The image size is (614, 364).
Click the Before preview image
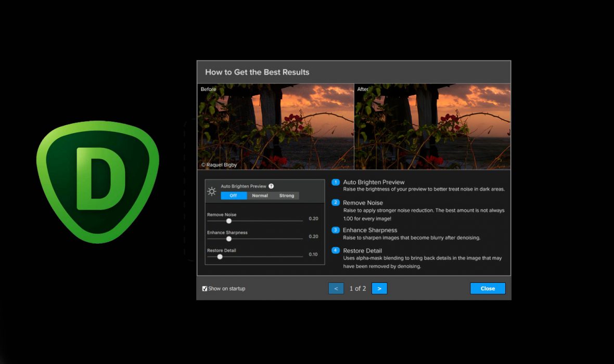tap(275, 126)
